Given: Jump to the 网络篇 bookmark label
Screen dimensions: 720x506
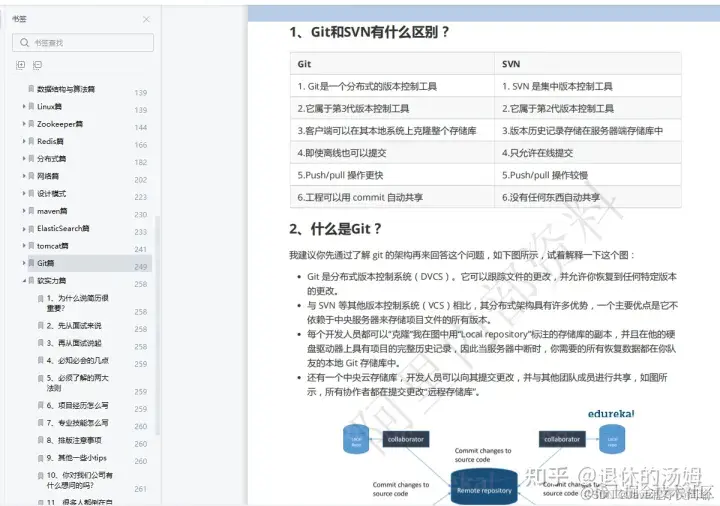Looking at the screenshot, I should pos(48,176).
